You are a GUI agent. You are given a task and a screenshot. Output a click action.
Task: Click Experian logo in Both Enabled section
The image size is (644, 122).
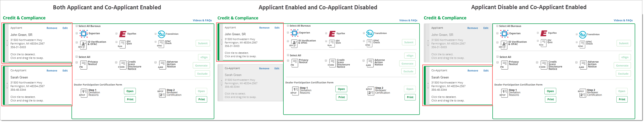pos(83,33)
